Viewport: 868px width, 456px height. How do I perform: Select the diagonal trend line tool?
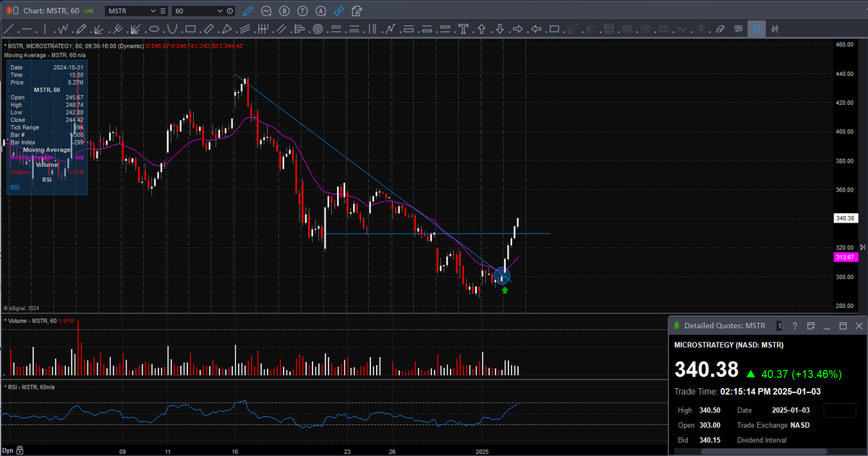pyautogui.click(x=9, y=29)
